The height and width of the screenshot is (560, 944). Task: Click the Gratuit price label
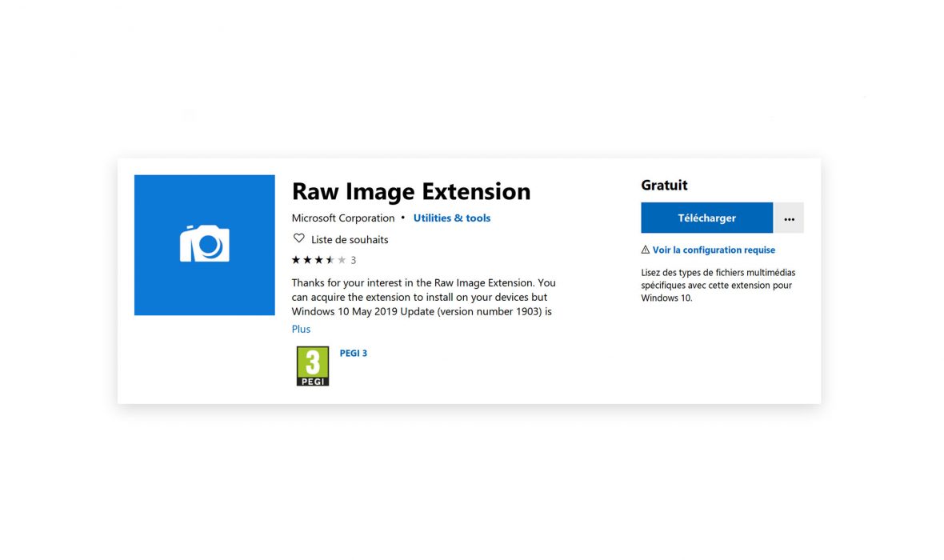point(664,185)
